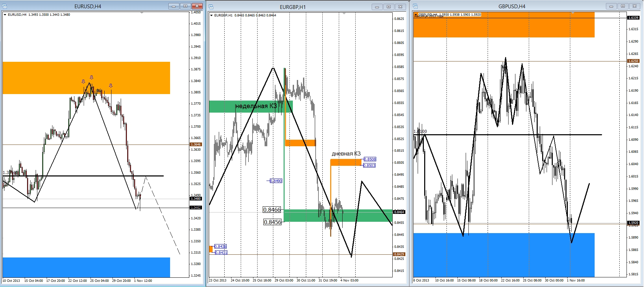Select the blue support zone on EURUSD chart
The height and width of the screenshot is (287, 644).
86,267
